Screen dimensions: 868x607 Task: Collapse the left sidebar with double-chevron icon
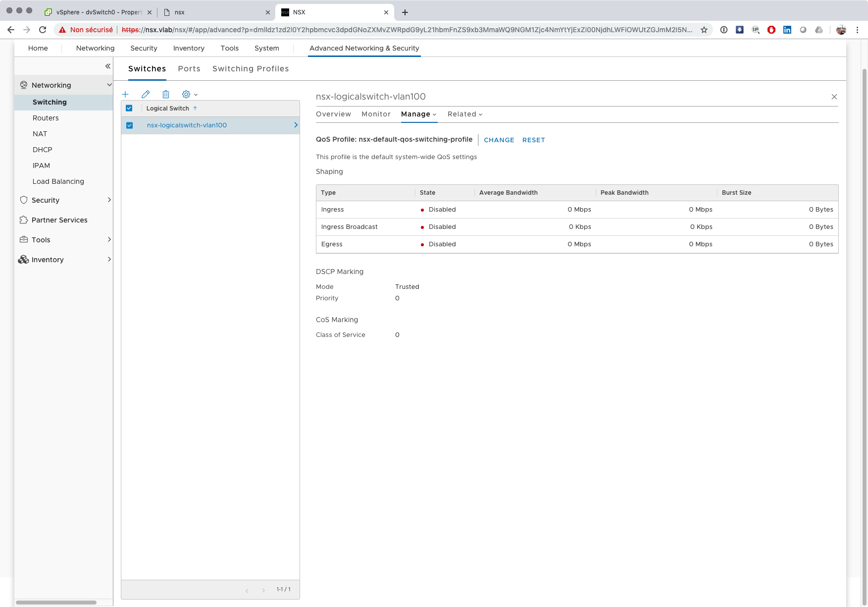coord(107,66)
